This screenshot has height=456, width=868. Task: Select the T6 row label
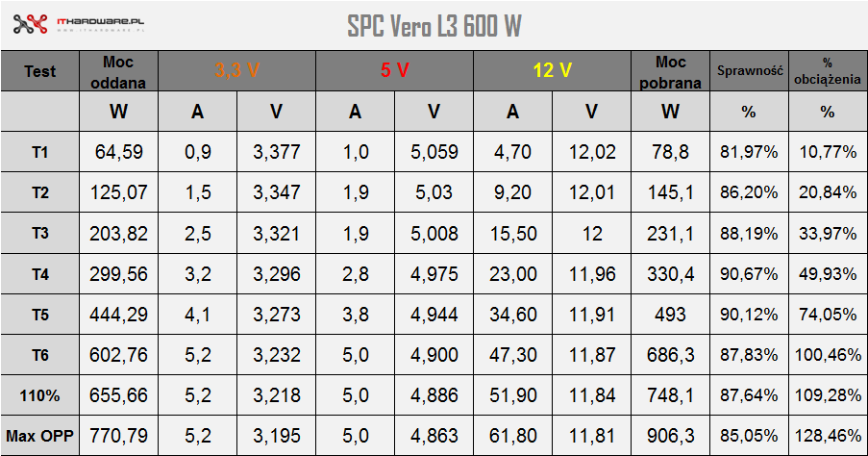39,355
